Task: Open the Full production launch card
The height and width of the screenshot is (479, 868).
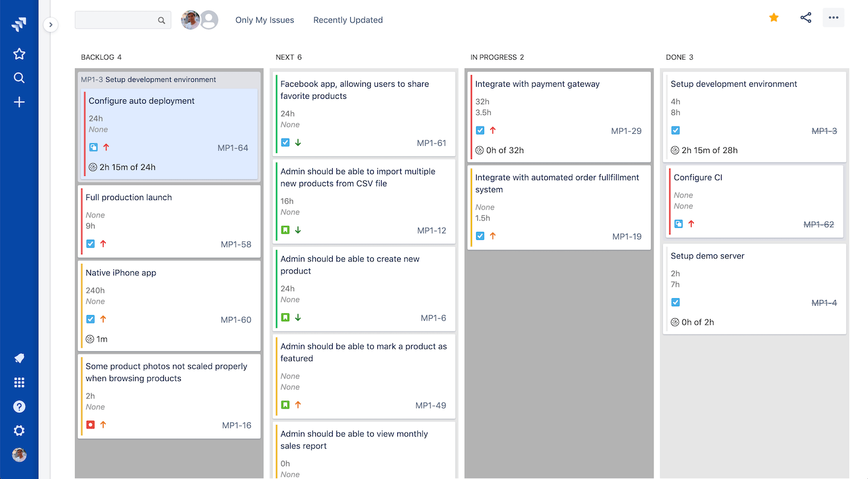Action: click(x=129, y=198)
